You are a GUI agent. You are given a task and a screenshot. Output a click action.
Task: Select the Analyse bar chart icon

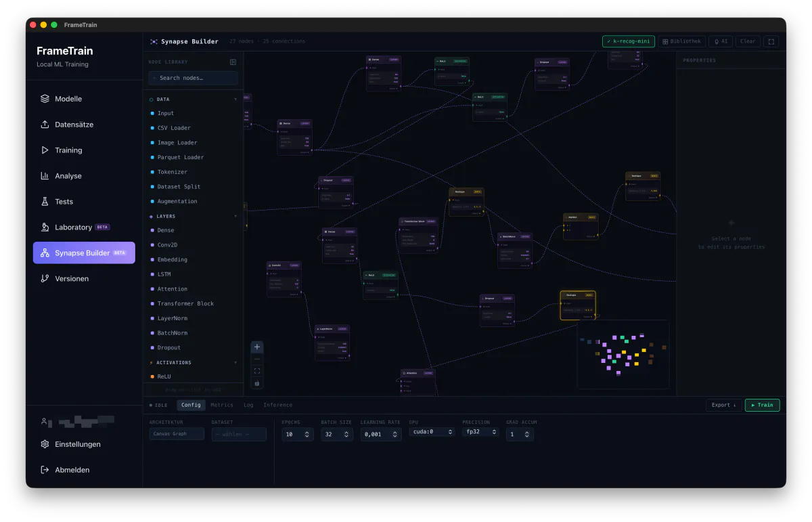point(45,176)
